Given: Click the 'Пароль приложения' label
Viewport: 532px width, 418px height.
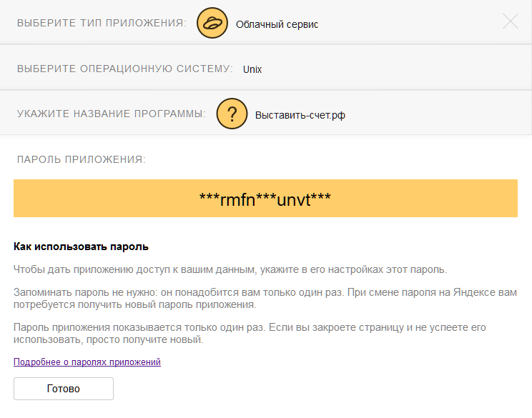Looking at the screenshot, I should coord(82,159).
